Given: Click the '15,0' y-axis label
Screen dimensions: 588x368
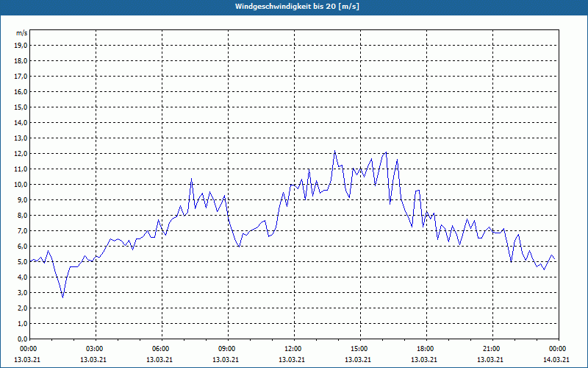Looking at the screenshot, I should [x=21, y=107].
